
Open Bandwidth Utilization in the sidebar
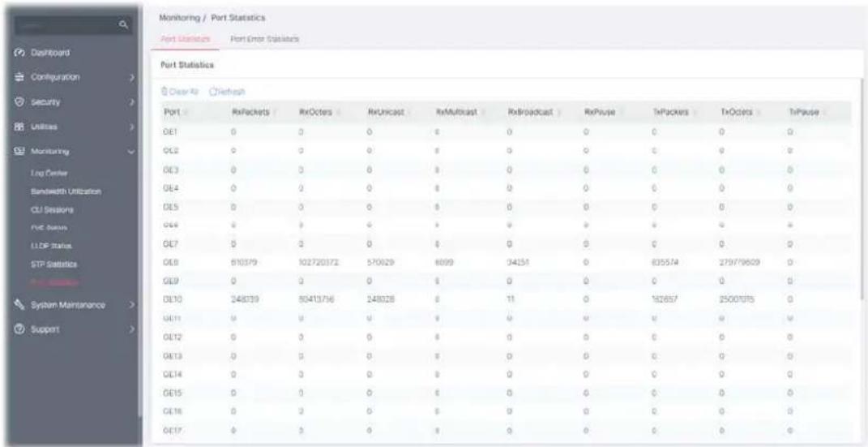point(66,191)
